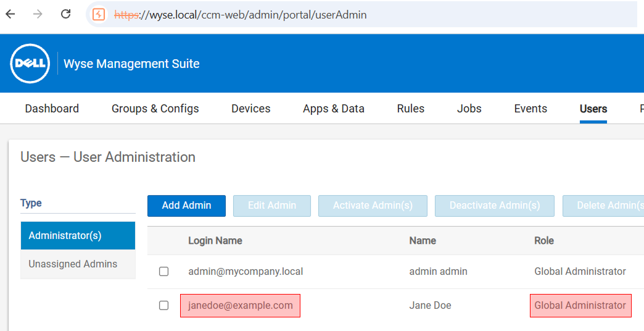This screenshot has height=331, width=644.
Task: Click the insecure connection warning icon
Action: click(x=99, y=14)
